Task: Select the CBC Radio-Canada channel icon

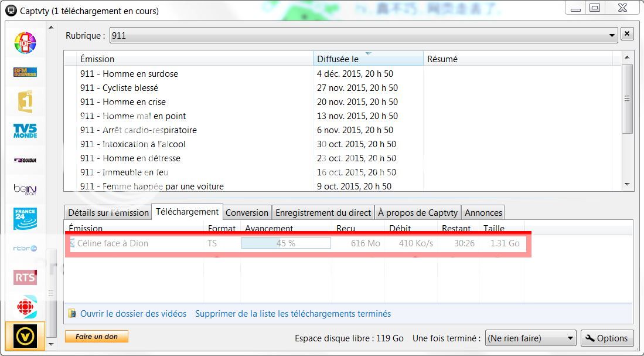Action: (x=25, y=307)
